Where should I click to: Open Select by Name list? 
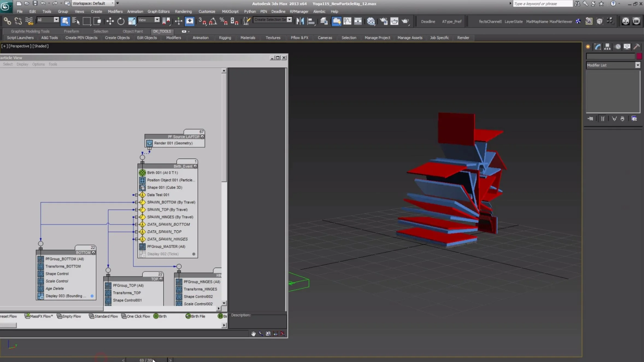pyautogui.click(x=76, y=21)
